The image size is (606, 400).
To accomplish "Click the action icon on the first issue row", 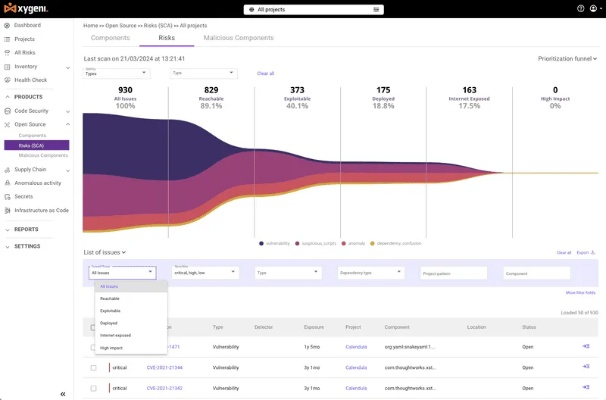I will click(586, 346).
